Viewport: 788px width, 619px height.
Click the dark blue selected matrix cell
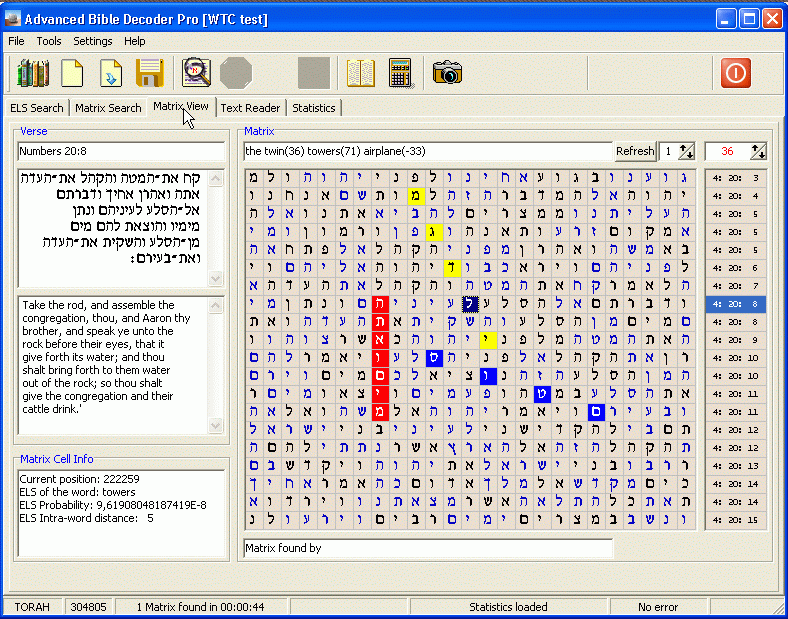coord(470,304)
